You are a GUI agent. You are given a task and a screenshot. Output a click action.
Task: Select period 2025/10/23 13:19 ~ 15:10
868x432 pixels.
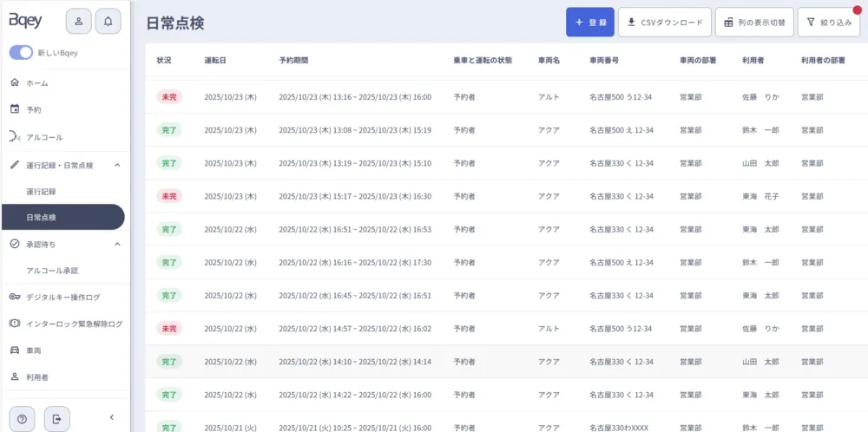355,163
